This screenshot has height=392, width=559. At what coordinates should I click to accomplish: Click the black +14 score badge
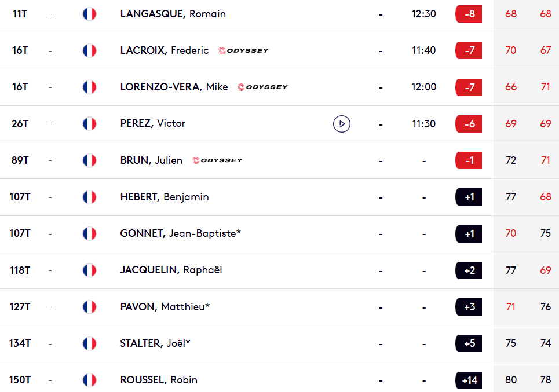coord(469,380)
